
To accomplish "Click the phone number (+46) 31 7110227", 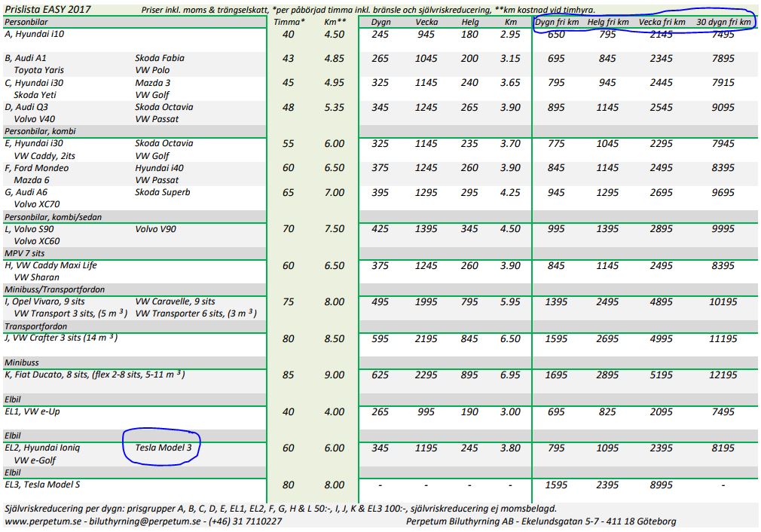I will point(246,521).
